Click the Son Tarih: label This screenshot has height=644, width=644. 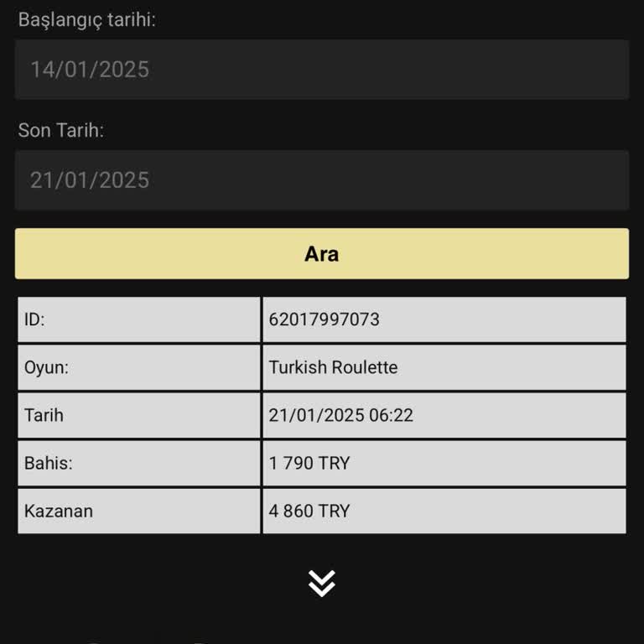point(61,130)
